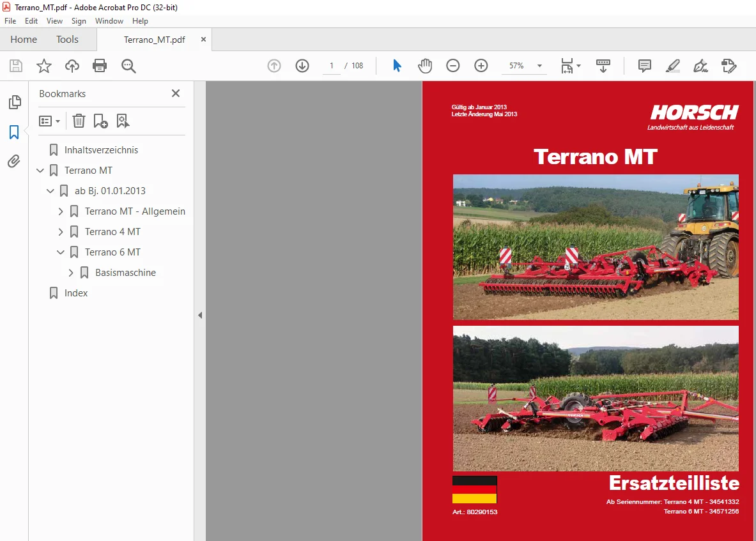The width and height of the screenshot is (756, 541).
Task: Jump to the Basismaschine bookmark
Action: pyautogui.click(x=125, y=273)
